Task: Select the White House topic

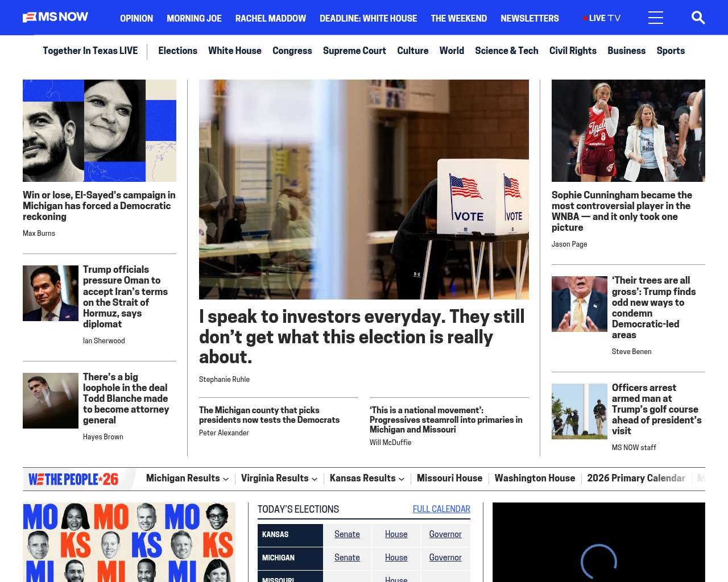Action: coord(235,51)
